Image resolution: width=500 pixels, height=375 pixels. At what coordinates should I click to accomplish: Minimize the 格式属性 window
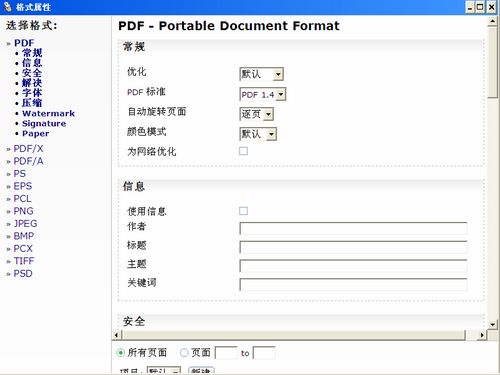pyautogui.click(x=470, y=7)
